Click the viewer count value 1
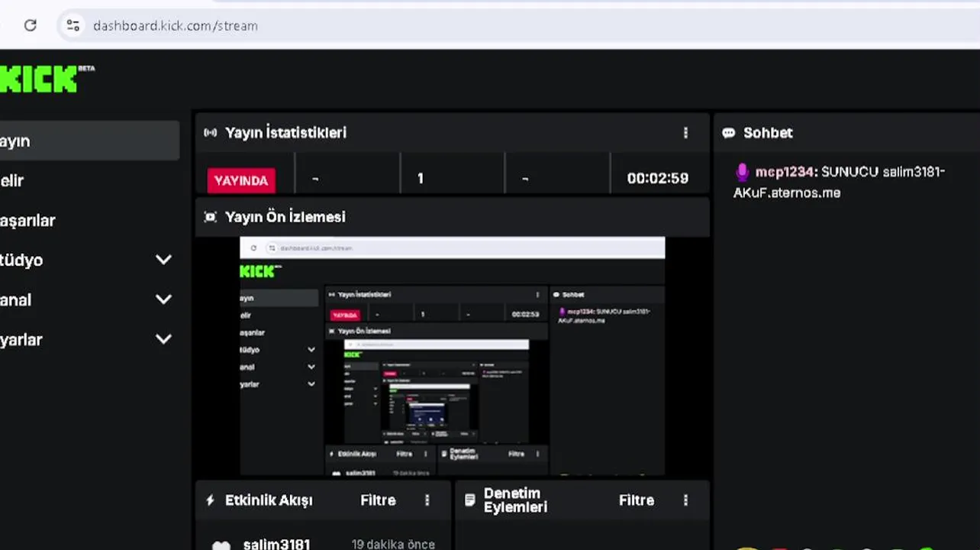Screen dimensions: 980x550 (420, 179)
